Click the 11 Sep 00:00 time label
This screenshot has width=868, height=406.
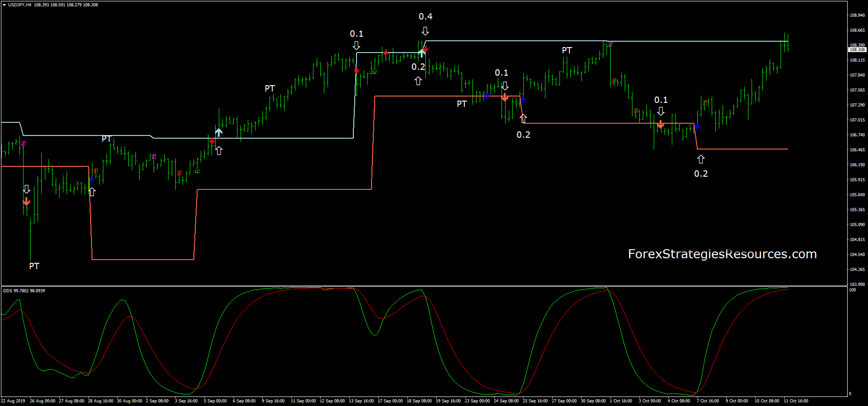(x=304, y=401)
